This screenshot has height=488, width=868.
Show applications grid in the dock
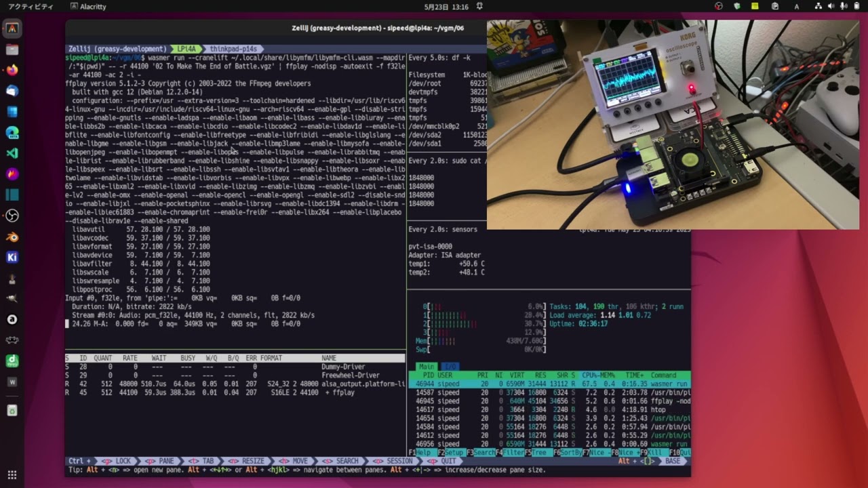(x=12, y=475)
